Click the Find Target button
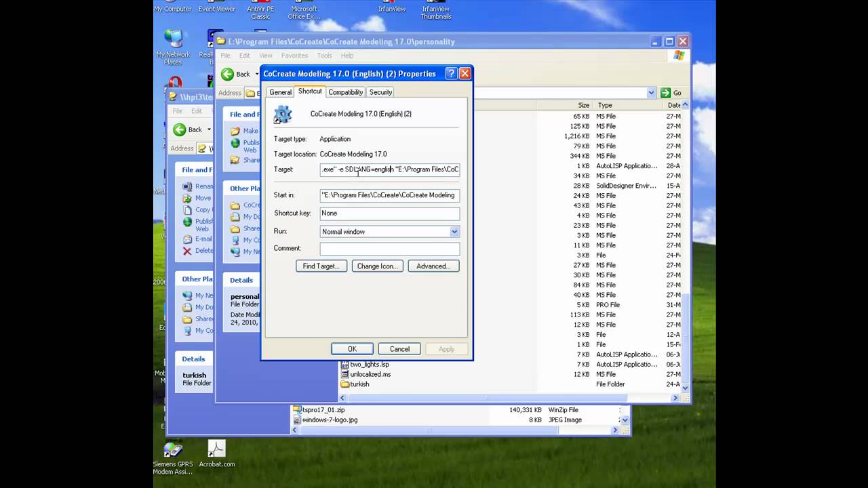 click(x=321, y=266)
